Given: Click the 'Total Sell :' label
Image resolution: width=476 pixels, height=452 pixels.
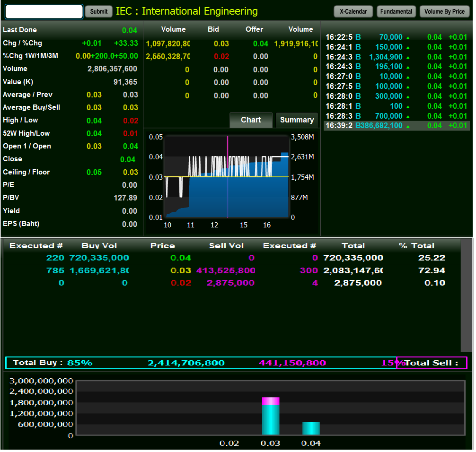Looking at the screenshot, I should (432, 363).
